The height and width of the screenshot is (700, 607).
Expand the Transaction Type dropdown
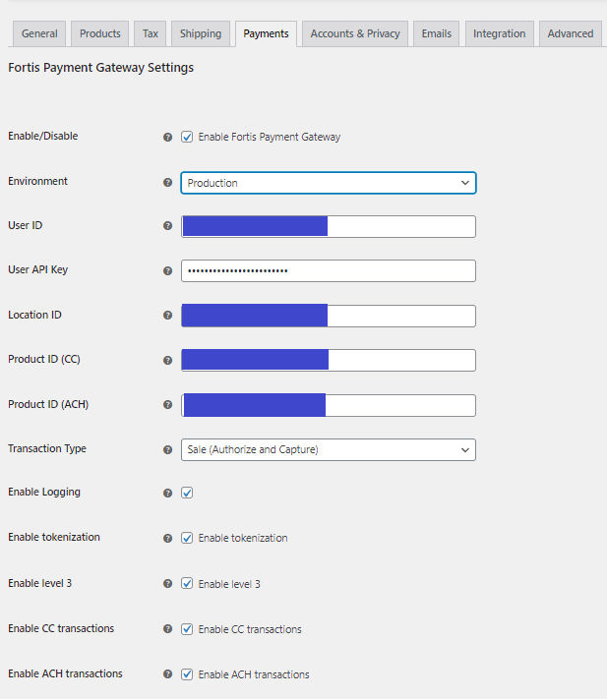329,449
